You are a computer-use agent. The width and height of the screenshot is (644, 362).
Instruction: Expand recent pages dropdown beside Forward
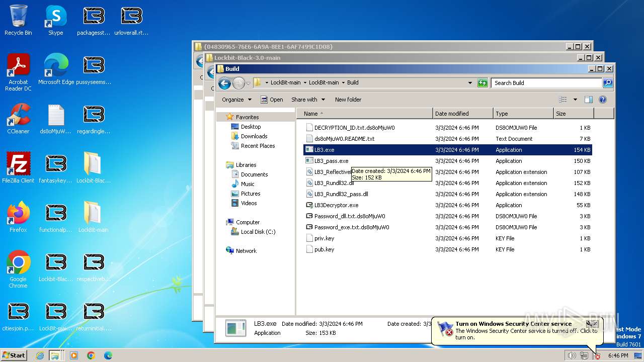(248, 83)
